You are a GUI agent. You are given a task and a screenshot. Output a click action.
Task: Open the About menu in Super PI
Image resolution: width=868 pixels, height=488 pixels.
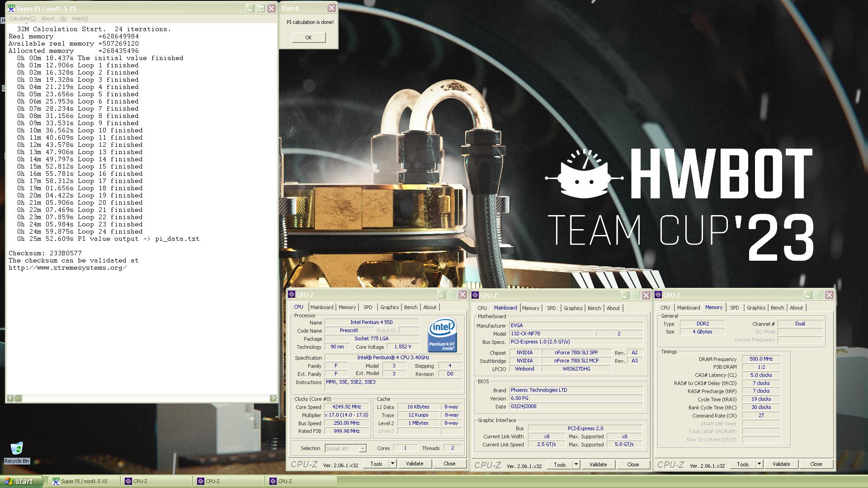point(54,19)
